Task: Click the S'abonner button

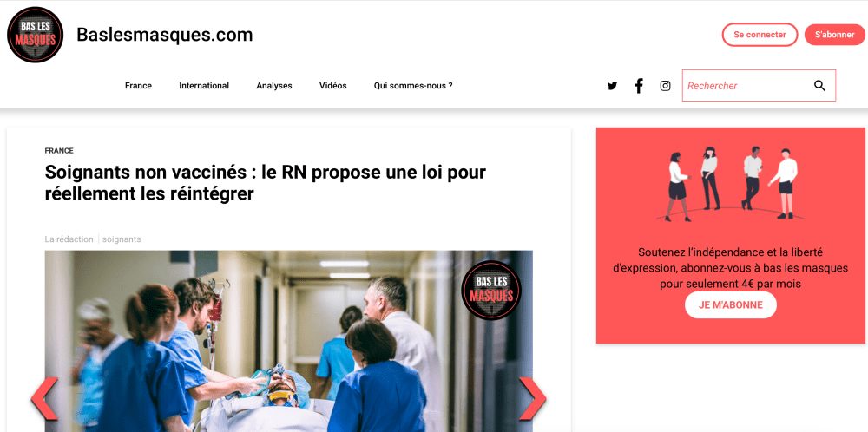Action: (x=834, y=35)
